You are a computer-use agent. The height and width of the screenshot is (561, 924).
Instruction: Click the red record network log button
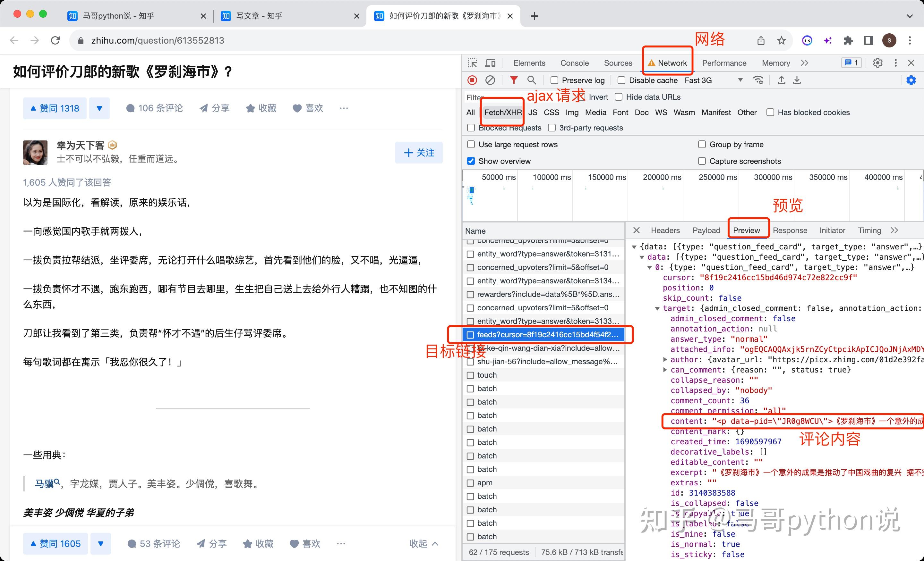pos(472,80)
